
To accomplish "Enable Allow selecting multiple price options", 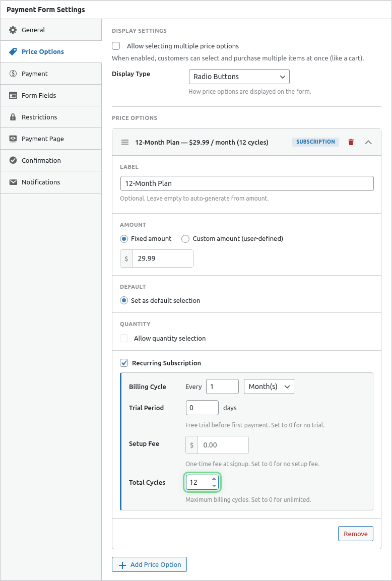I will 116,46.
